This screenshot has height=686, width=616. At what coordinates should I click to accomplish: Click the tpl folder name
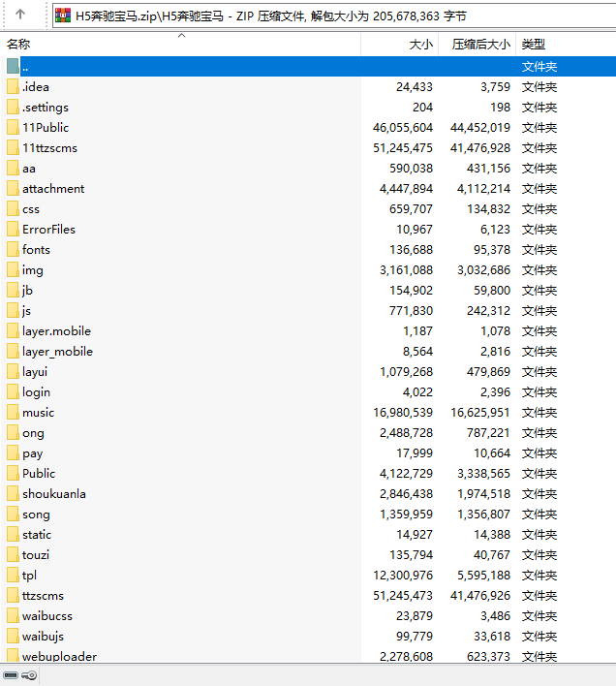coord(29,576)
